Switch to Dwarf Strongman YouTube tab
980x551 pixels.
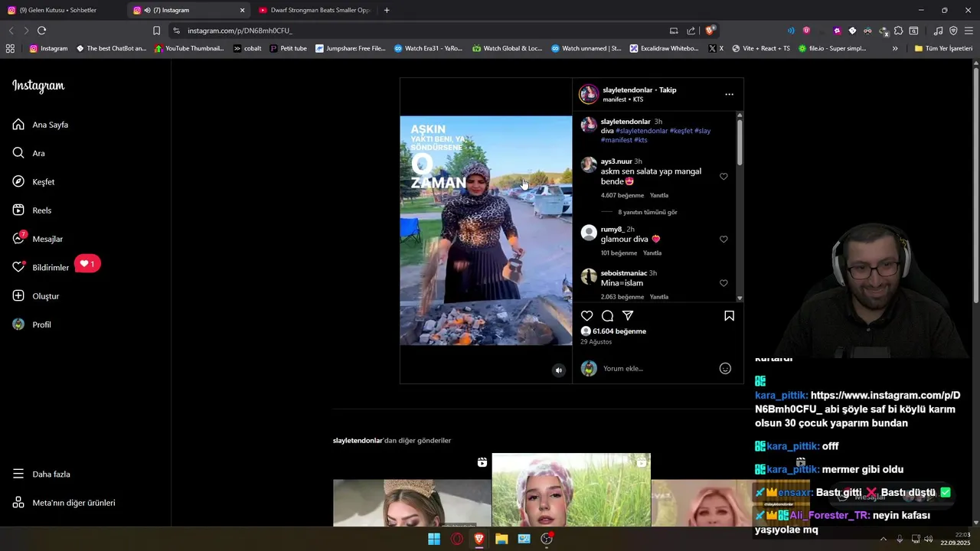pyautogui.click(x=314, y=10)
